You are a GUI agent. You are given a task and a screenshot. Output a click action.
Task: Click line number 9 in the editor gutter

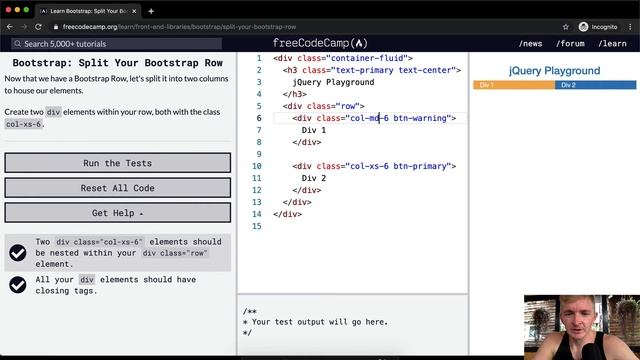point(259,154)
